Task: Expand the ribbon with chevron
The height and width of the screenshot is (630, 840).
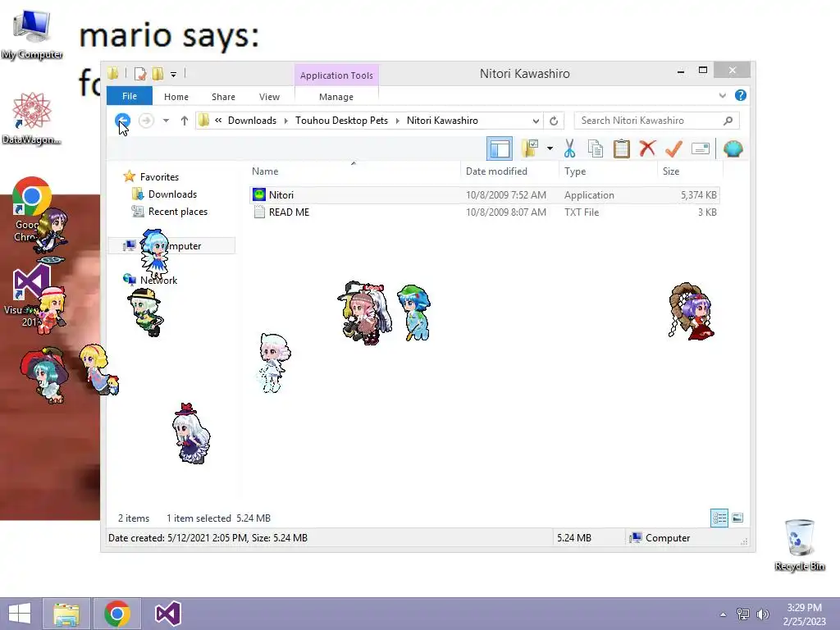Action: click(722, 95)
